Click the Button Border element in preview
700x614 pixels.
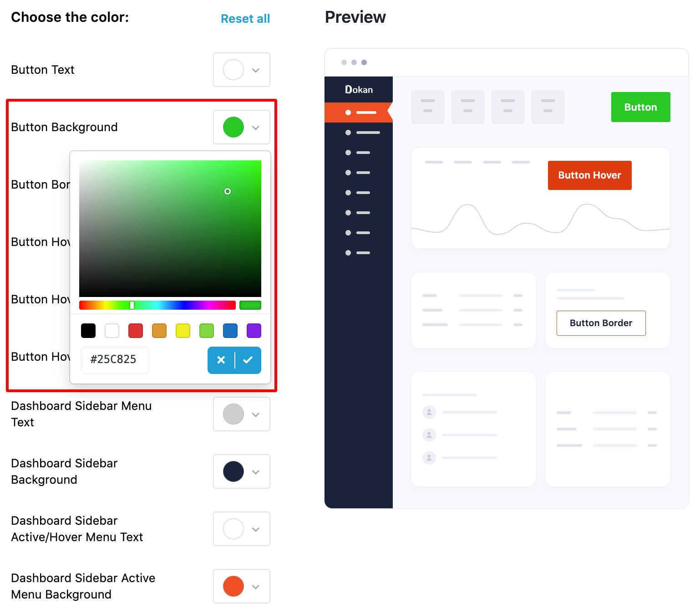[x=600, y=323]
